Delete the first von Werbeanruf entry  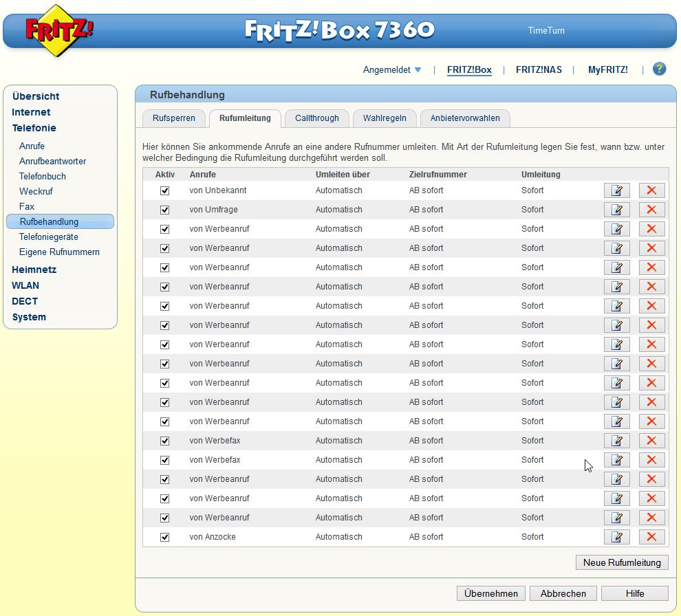(x=651, y=229)
